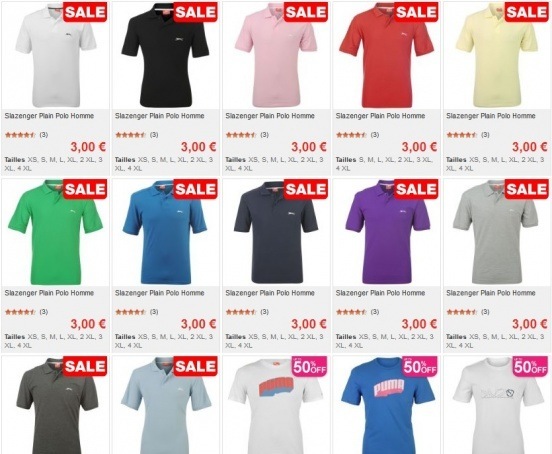This screenshot has height=454, width=552.
Task: Open the dark charcoal polo in bottom row
Action: 56,405
